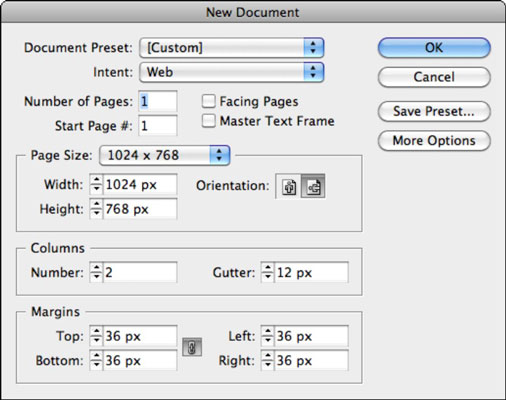Viewport: 506px width, 400px height.
Task: Click the Cancel button
Action: tap(434, 77)
